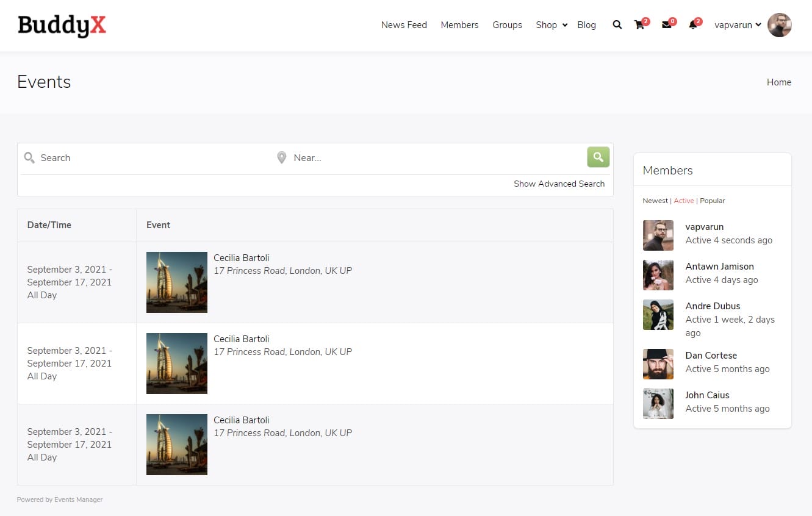Open the Groups menu item
This screenshot has width=812, height=516.
click(507, 25)
